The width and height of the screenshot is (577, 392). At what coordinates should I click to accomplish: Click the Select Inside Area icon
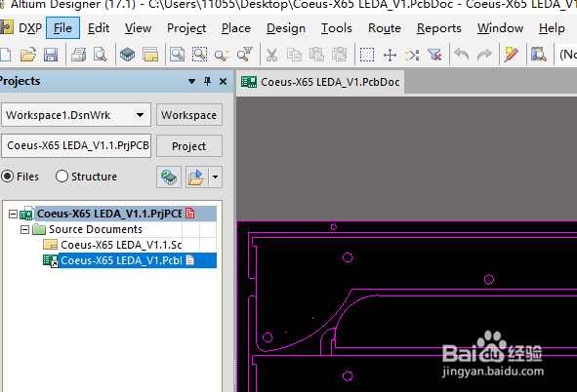[x=367, y=55]
